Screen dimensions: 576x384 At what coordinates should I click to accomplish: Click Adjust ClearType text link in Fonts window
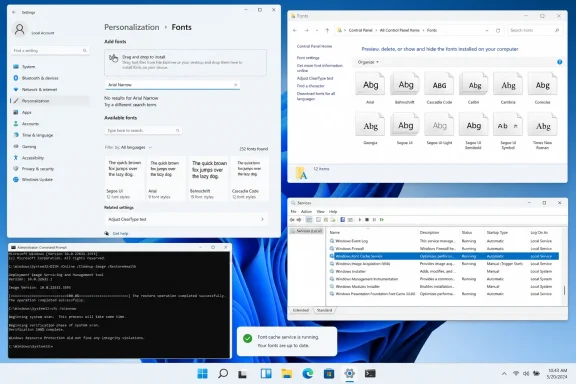pyautogui.click(x=315, y=78)
